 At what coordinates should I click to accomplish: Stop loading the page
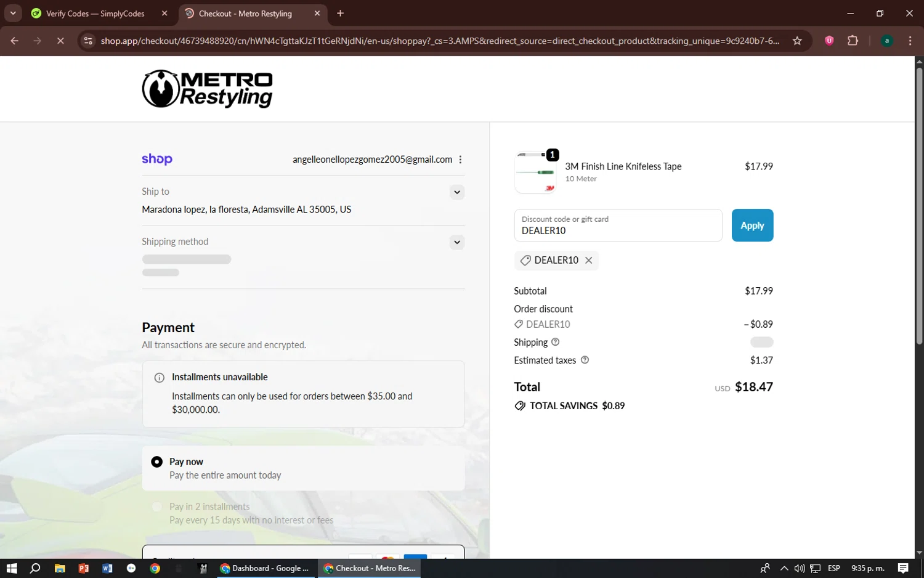point(60,41)
